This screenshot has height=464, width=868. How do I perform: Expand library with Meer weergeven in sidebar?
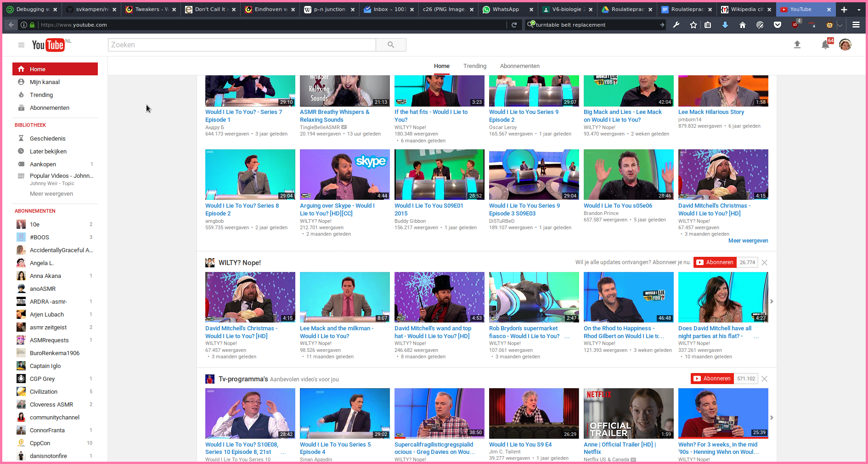click(x=51, y=194)
